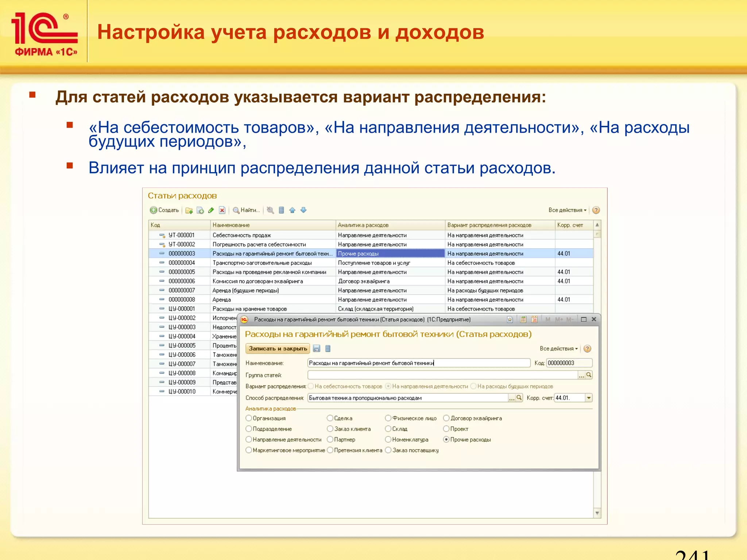The width and height of the screenshot is (747, 560).
Task: Click scroll down arrow of the list
Action: point(597,513)
